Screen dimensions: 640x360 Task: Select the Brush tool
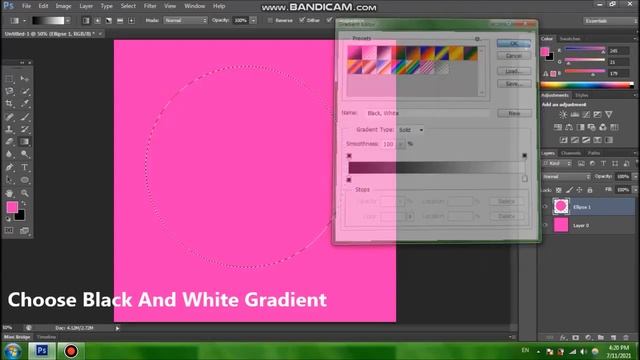pyautogui.click(x=24, y=117)
